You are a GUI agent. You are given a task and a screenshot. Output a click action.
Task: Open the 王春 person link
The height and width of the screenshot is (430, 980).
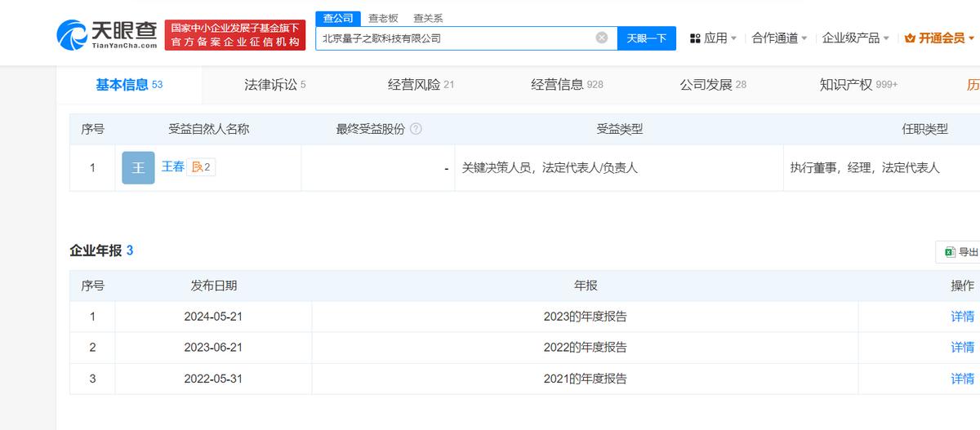tap(172, 166)
